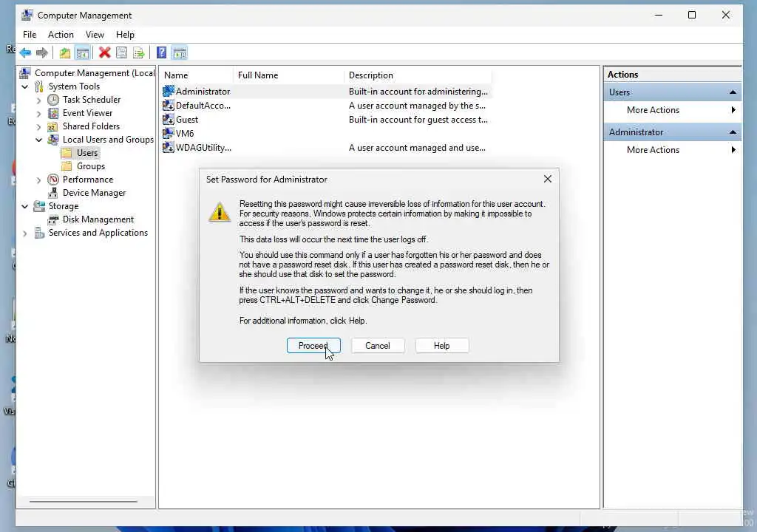Sort by the Description column header
The image size is (757, 532).
[418, 75]
